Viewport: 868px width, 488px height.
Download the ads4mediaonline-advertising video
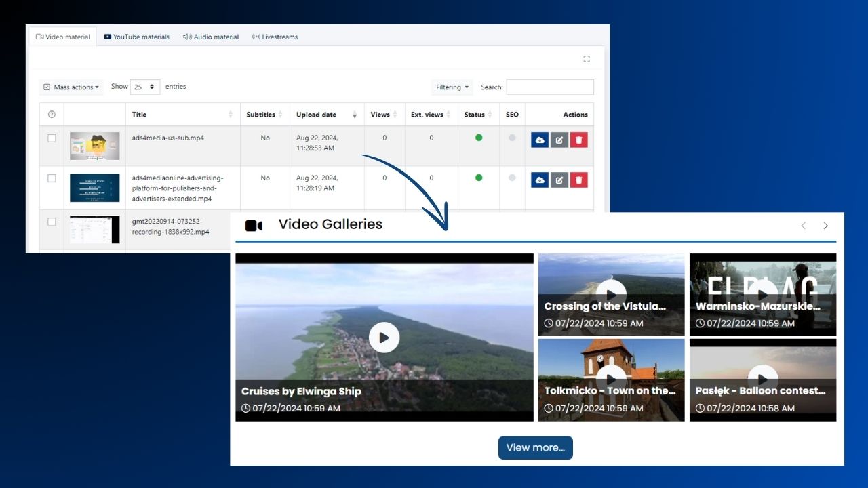(540, 180)
